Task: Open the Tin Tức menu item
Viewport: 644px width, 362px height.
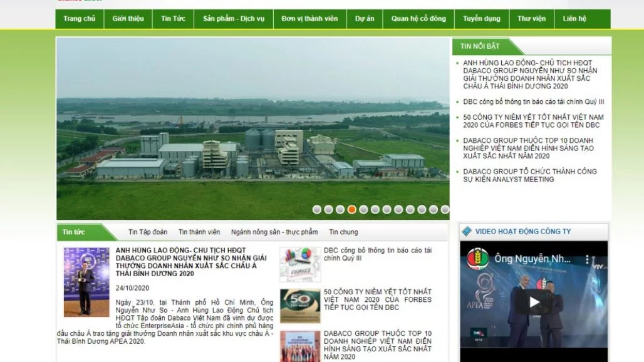Action: 173,19
